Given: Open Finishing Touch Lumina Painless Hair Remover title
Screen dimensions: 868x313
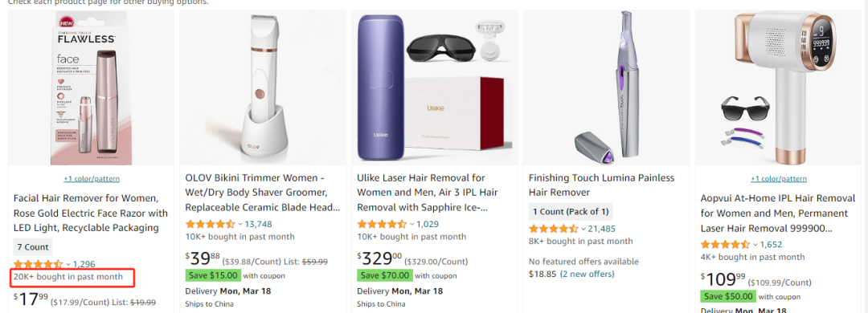Looking at the screenshot, I should tap(602, 185).
